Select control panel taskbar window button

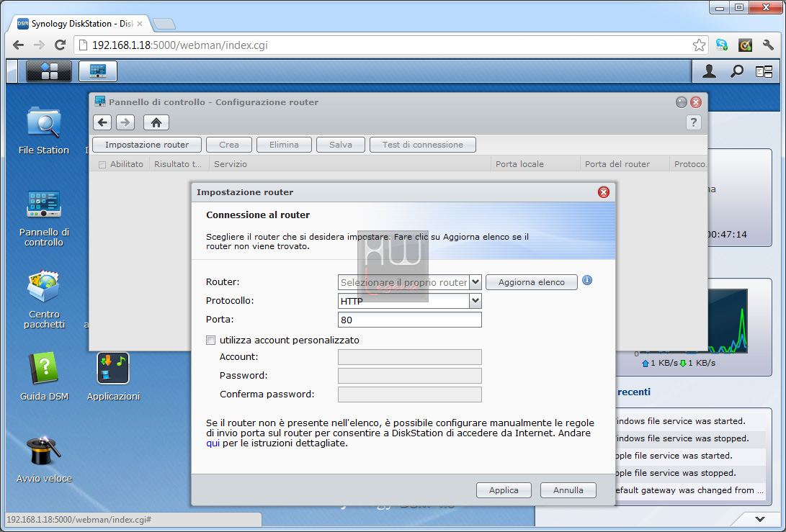pyautogui.click(x=98, y=71)
